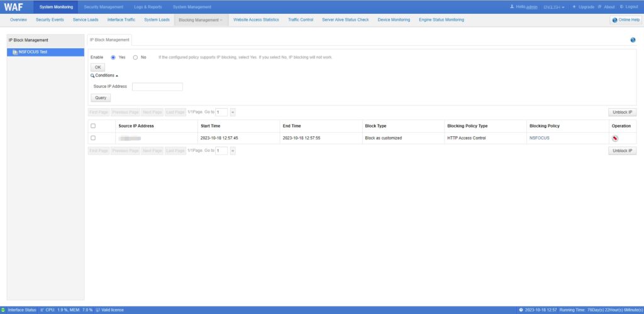This screenshot has height=314, width=644.
Task: Select NSFOCUS Test in the sidebar
Action: coord(45,52)
